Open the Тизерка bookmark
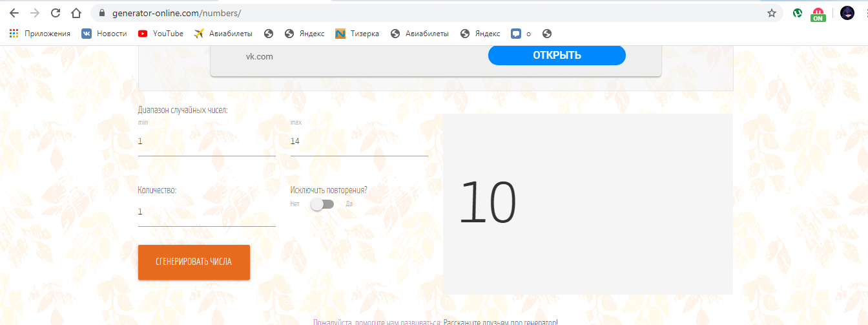Viewport: 868px width, 325px height. pyautogui.click(x=357, y=34)
